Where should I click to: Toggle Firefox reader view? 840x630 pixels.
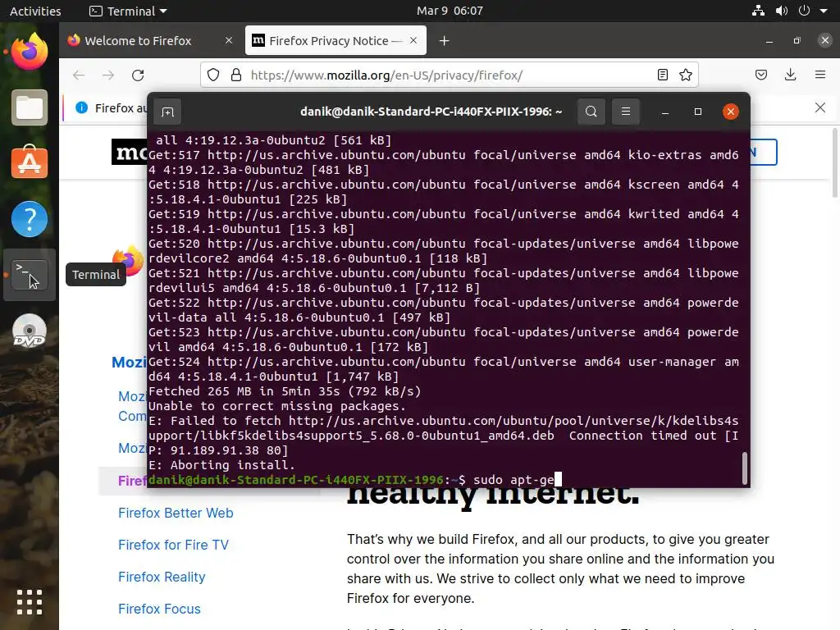click(663, 75)
